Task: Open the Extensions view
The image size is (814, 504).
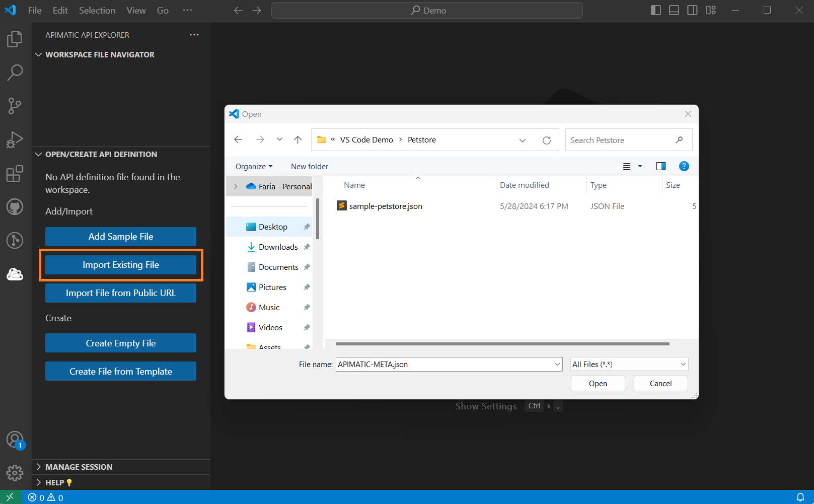Action: pos(15,173)
